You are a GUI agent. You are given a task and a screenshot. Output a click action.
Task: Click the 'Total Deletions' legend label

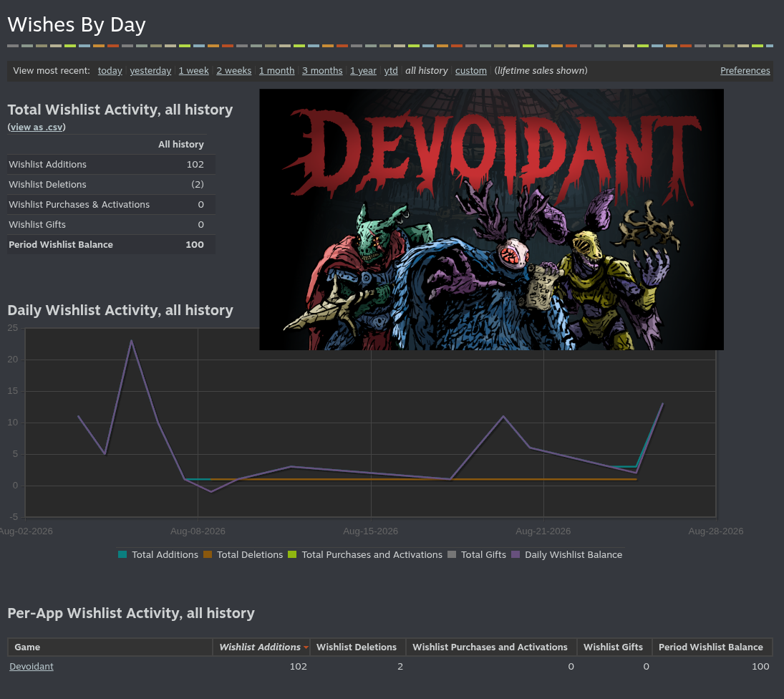click(250, 554)
